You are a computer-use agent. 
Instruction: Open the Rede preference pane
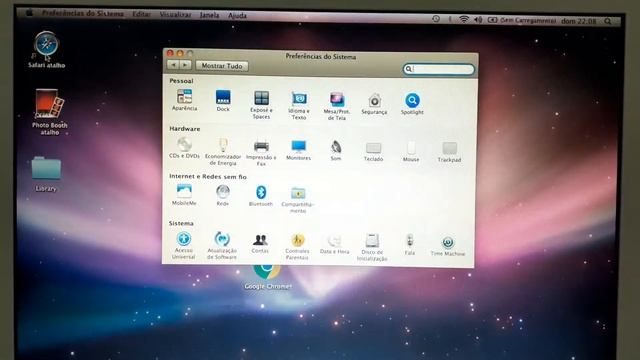point(222,196)
